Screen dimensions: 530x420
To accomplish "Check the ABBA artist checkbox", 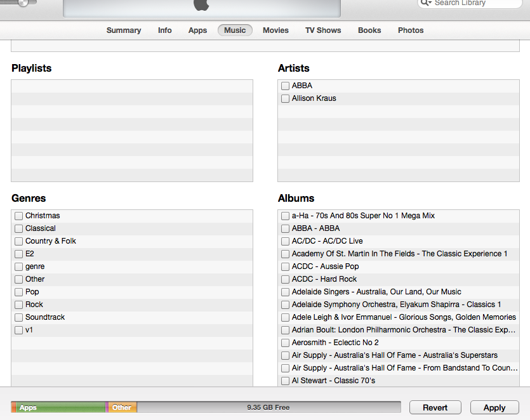I will [285, 86].
